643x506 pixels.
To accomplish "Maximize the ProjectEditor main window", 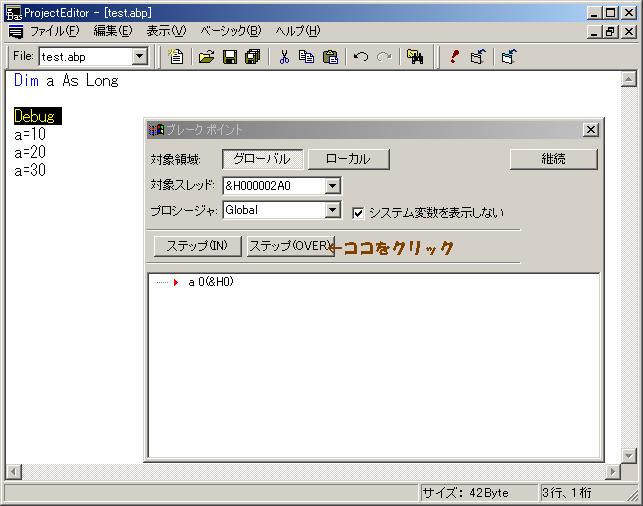I will tap(611, 13).
